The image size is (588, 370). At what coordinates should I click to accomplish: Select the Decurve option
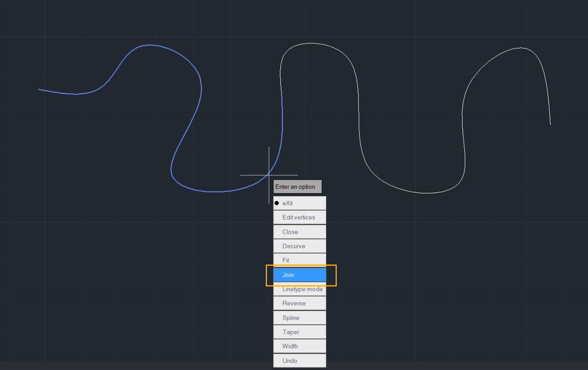[300, 246]
